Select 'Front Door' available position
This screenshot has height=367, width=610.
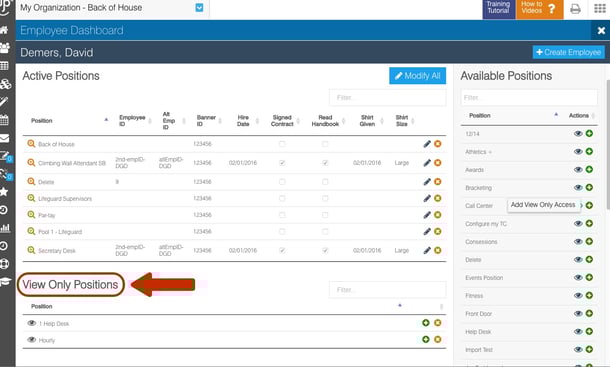point(479,314)
